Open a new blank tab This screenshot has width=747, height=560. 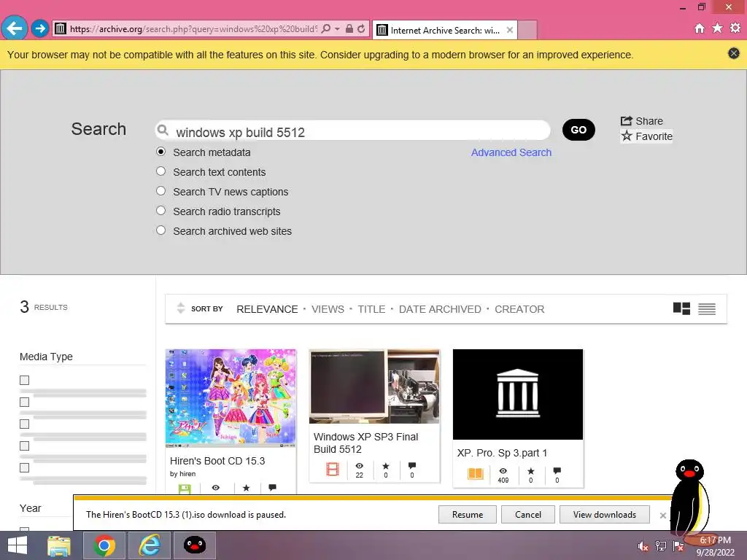(x=527, y=30)
